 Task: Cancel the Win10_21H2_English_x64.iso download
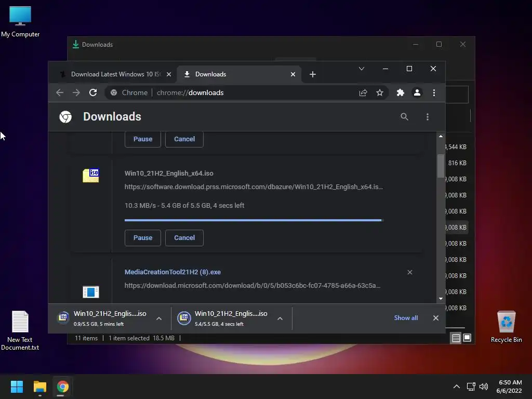coord(184,238)
